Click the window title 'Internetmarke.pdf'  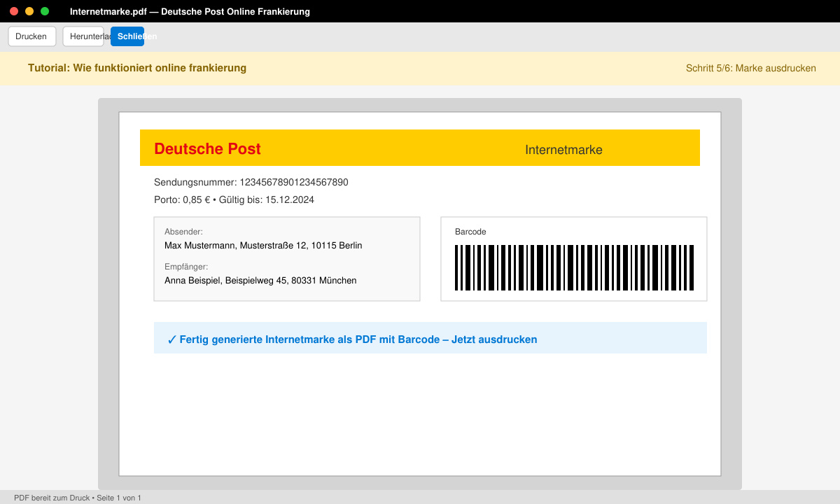(x=190, y=12)
